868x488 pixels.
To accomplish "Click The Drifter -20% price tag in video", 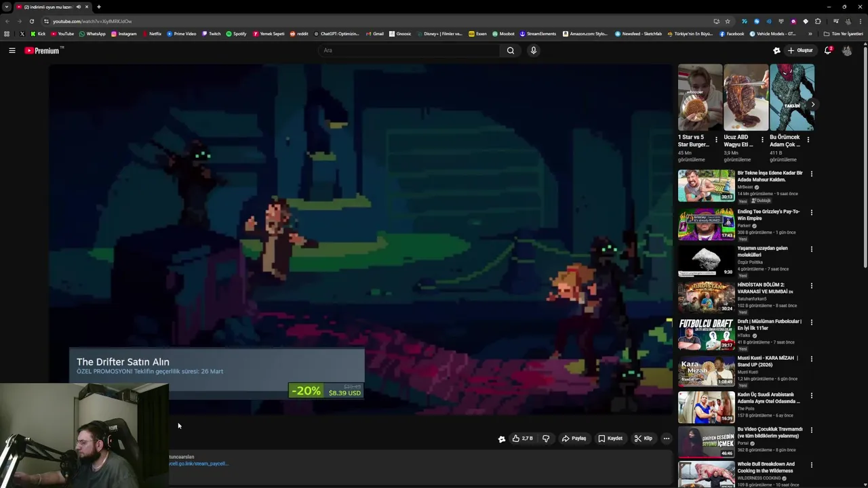I will [x=326, y=391].
